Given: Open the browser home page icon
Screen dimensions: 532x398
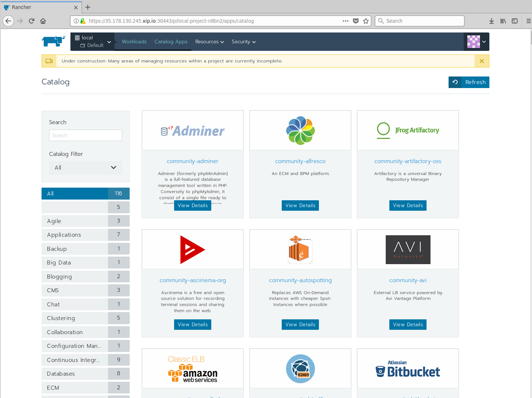Looking at the screenshot, I should point(43,21).
